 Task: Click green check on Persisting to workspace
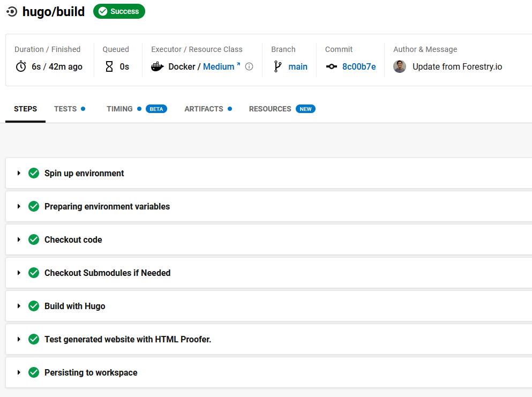click(34, 372)
